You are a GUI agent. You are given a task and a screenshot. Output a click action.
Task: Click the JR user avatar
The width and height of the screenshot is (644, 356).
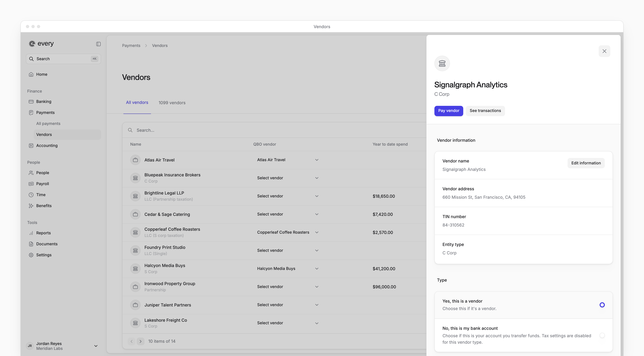click(x=30, y=346)
